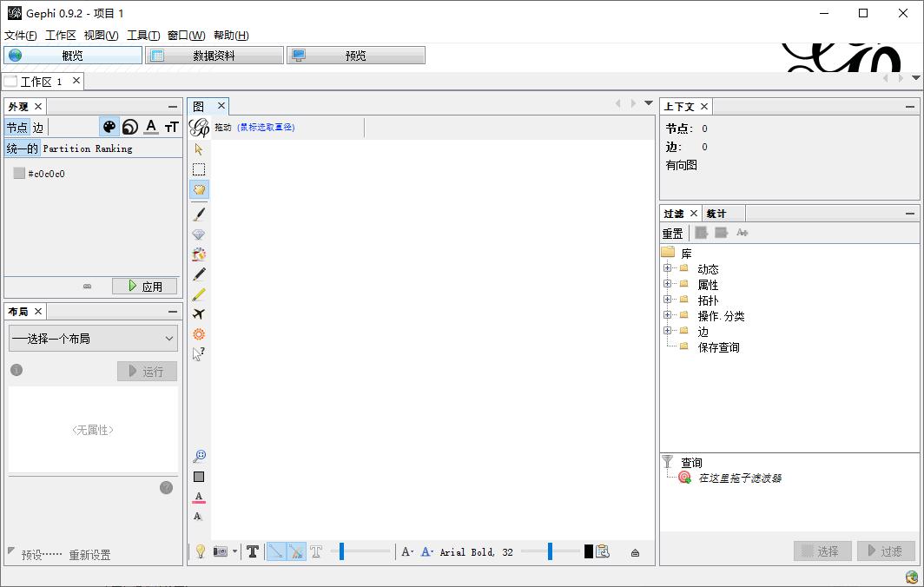Select the shortest path airplane tool
The image size is (924, 587).
199,314
